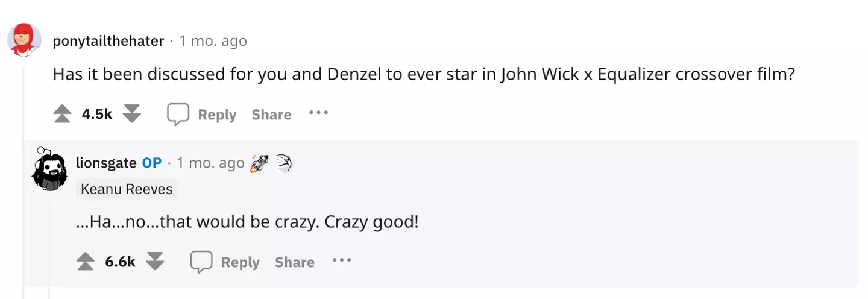
Task: Upvote the lionsgate reply
Action: click(86, 262)
